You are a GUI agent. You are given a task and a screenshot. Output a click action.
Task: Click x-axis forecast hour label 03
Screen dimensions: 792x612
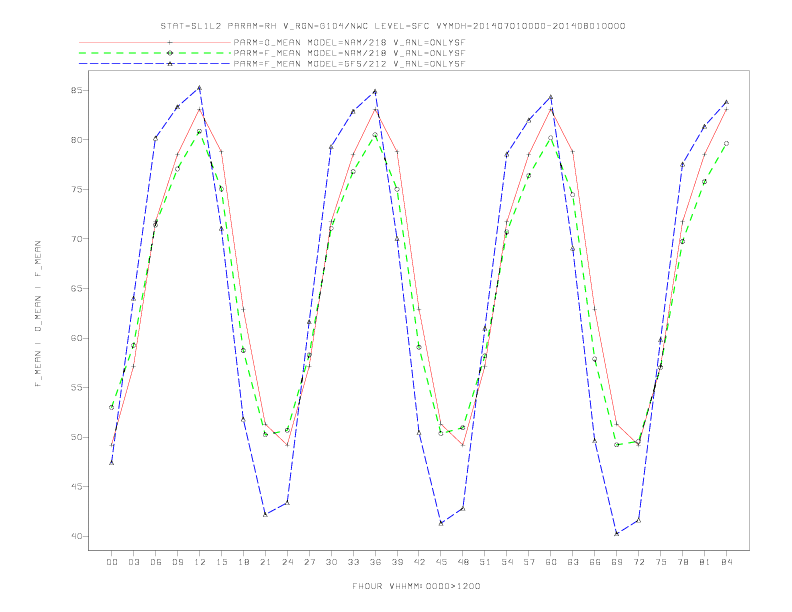133,562
